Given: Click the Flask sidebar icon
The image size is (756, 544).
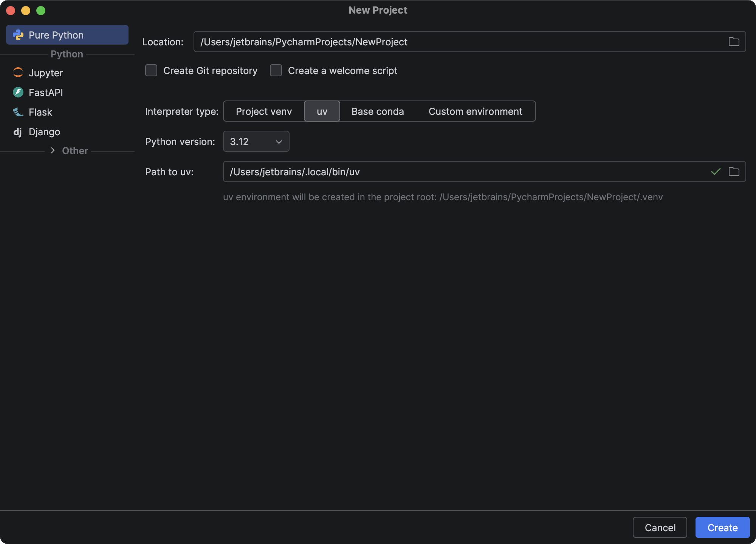Looking at the screenshot, I should tap(18, 112).
